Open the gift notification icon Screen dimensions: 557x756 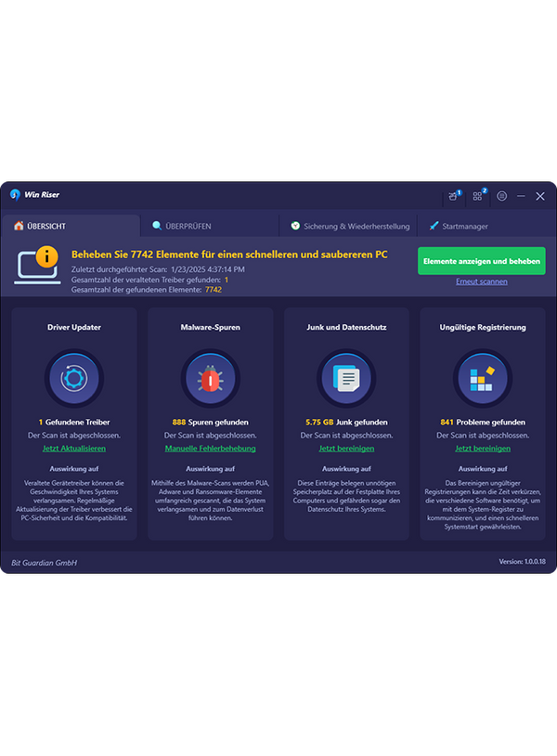pos(453,196)
